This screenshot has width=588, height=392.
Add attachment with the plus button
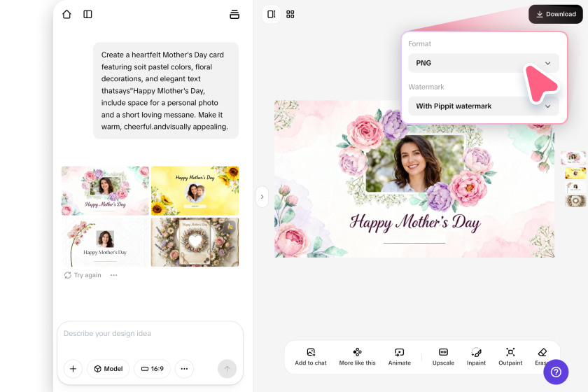(73, 369)
